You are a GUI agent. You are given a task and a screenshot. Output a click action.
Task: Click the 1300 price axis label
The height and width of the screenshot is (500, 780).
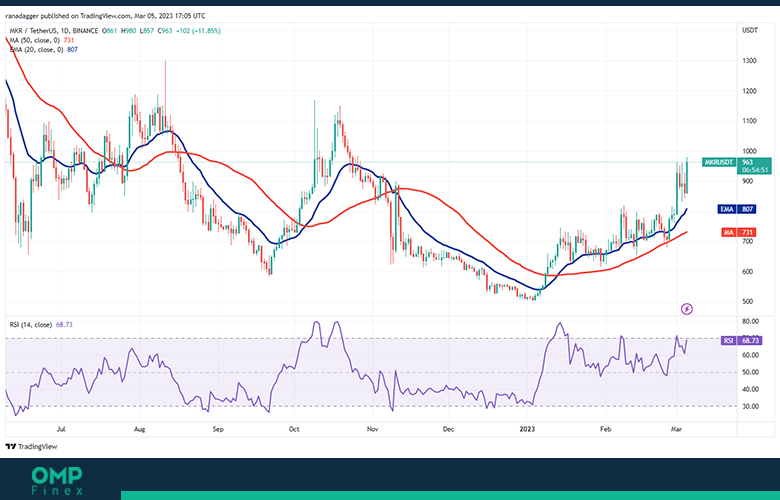click(x=749, y=61)
